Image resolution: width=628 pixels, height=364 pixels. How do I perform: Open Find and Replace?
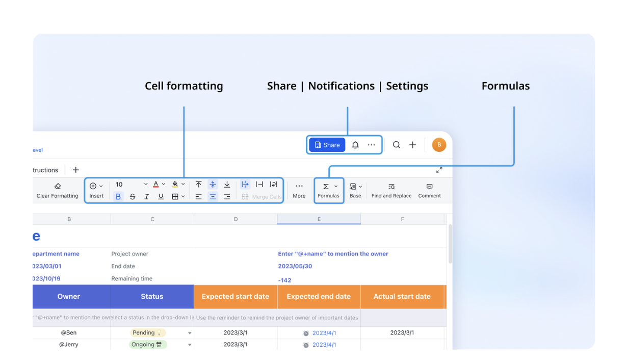[391, 191]
